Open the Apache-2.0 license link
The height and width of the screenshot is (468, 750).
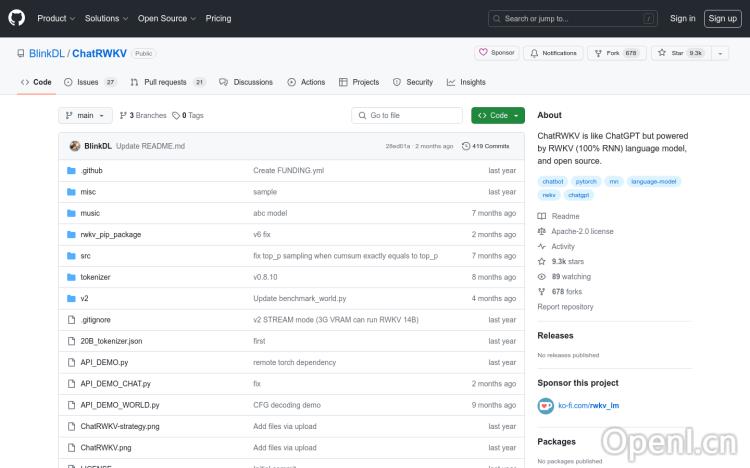pyautogui.click(x=582, y=231)
